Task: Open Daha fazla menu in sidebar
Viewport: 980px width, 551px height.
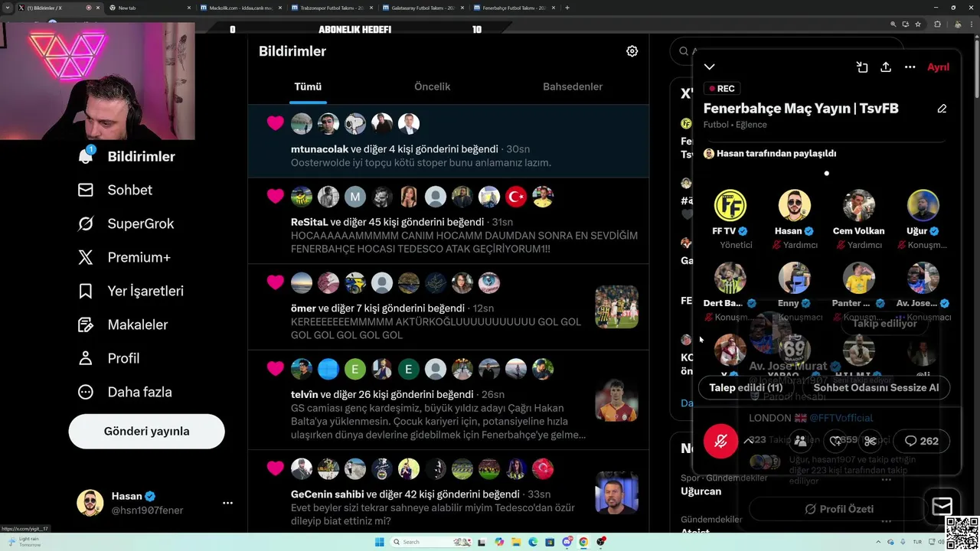Action: tap(125, 392)
